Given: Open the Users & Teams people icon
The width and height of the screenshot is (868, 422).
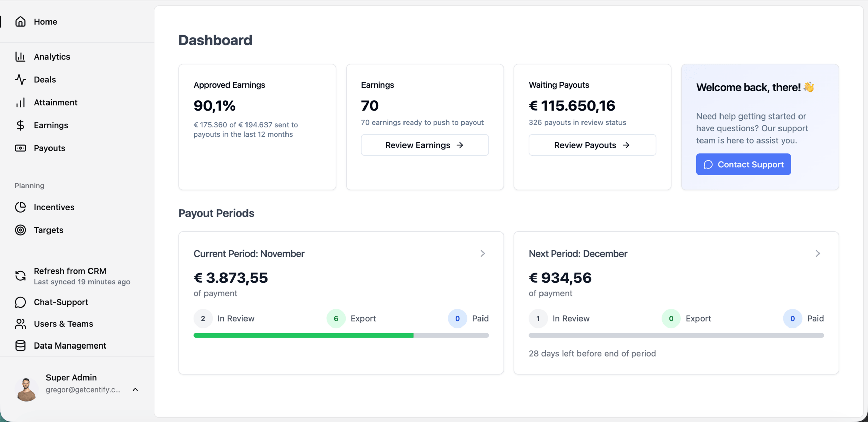Looking at the screenshot, I should point(20,324).
